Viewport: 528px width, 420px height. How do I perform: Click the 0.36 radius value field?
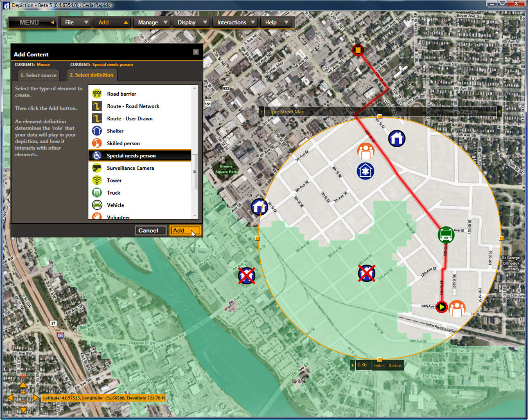pyautogui.click(x=363, y=365)
